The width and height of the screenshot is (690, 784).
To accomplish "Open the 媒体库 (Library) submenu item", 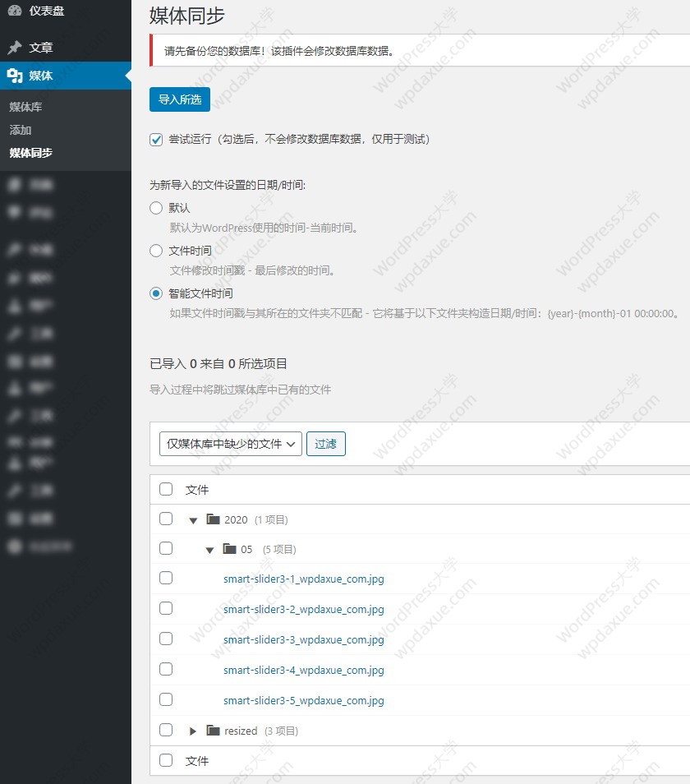I will click(26, 107).
